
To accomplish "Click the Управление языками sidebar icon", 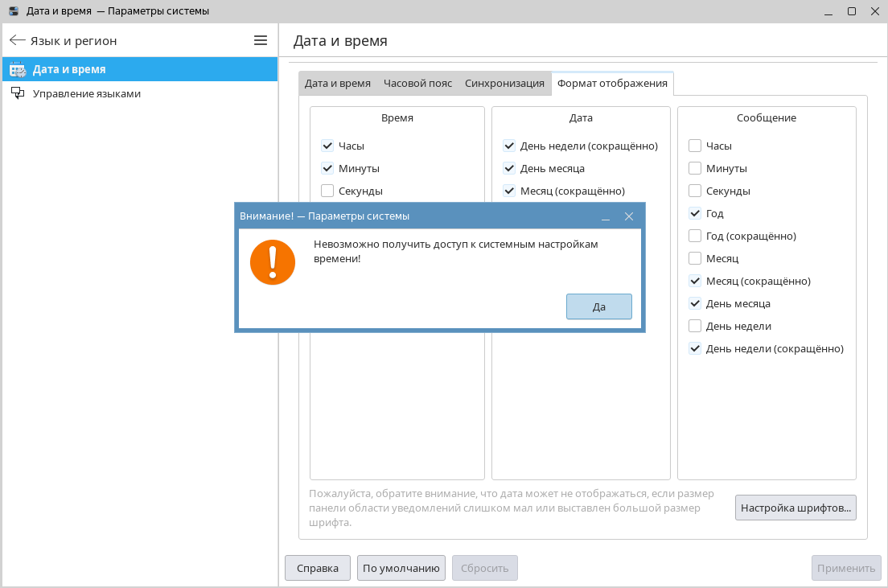I will (18, 93).
